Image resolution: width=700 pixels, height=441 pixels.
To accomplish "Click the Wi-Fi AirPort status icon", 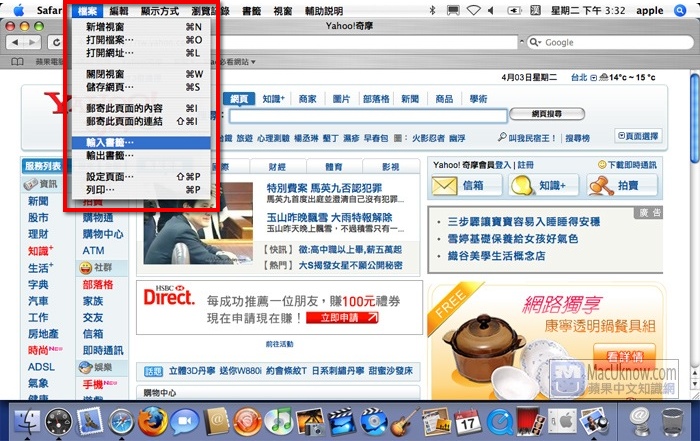I will click(474, 10).
